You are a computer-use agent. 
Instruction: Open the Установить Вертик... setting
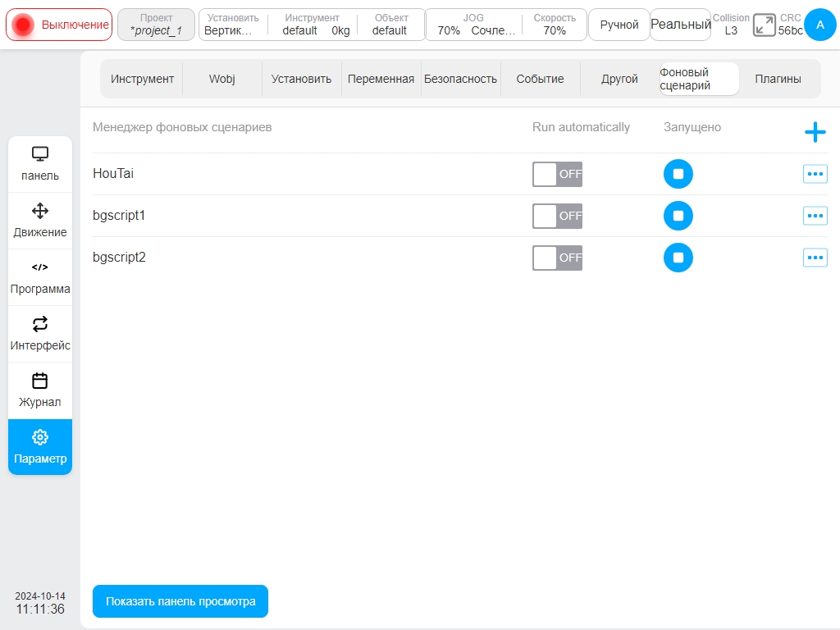pos(232,25)
